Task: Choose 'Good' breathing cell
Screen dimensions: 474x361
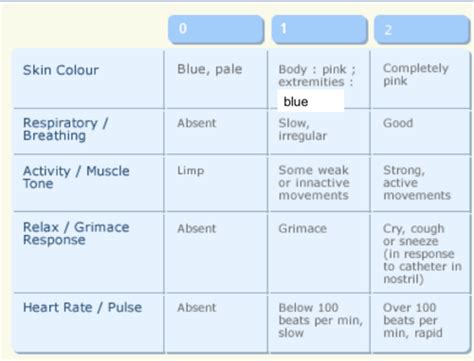Action: coord(398,123)
